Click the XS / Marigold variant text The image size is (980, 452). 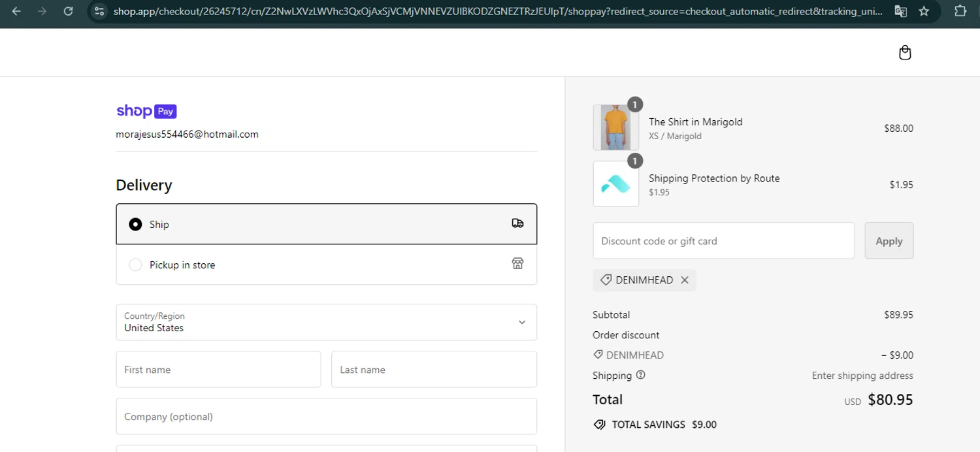675,136
